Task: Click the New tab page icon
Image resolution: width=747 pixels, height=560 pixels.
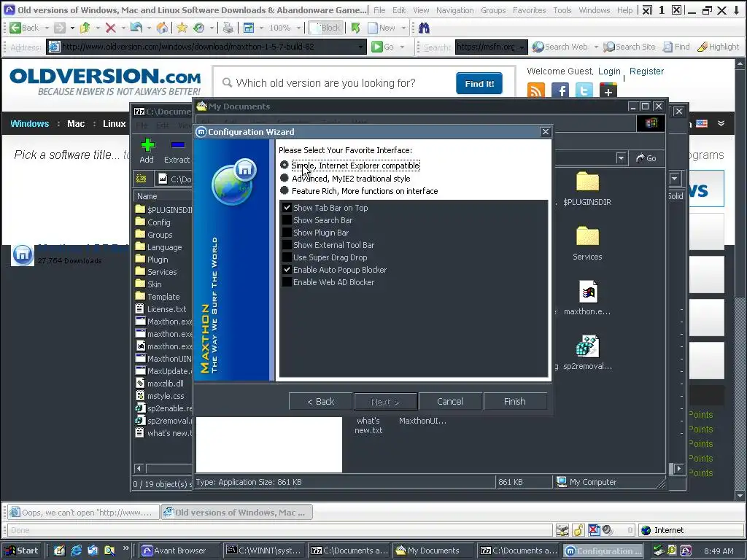Action: [x=373, y=28]
